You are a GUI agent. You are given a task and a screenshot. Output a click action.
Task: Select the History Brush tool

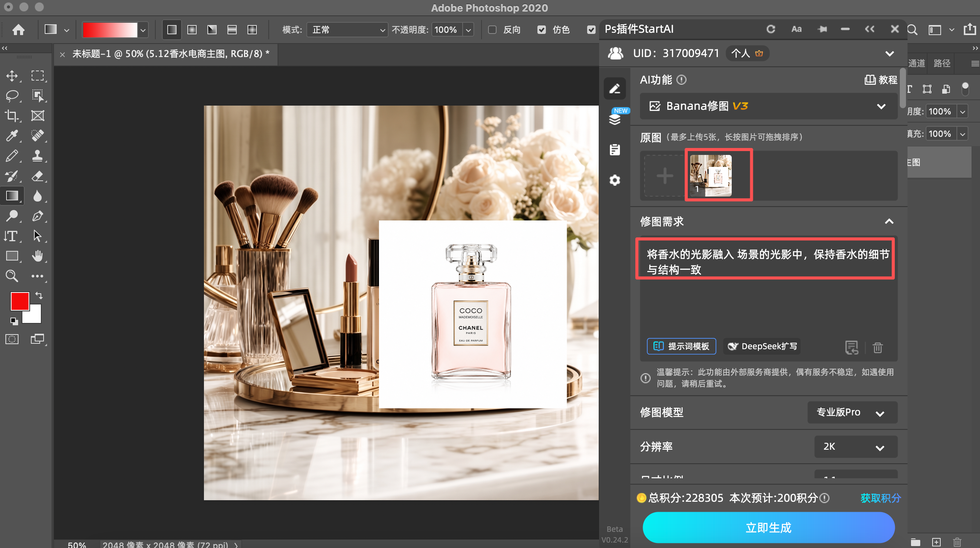(12, 176)
